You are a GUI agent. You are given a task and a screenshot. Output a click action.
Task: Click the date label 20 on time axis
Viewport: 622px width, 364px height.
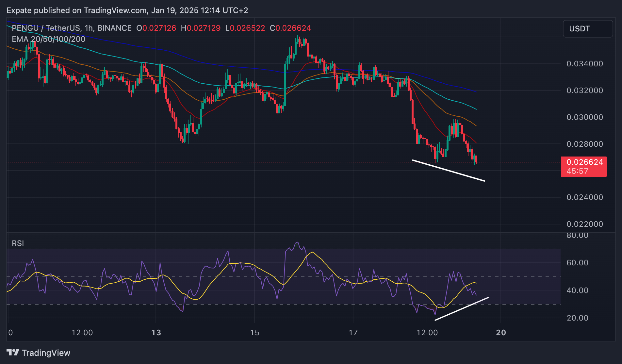point(501,333)
